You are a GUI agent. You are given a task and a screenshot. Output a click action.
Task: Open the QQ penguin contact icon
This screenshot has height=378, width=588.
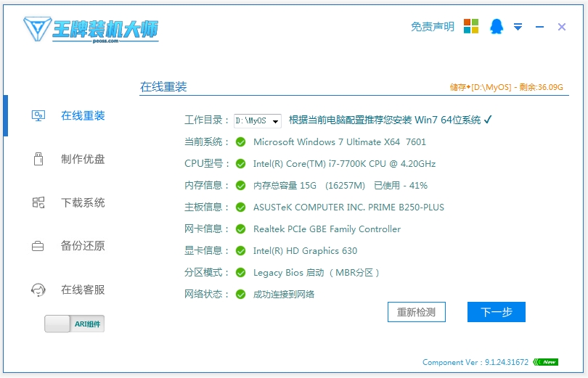pos(497,27)
